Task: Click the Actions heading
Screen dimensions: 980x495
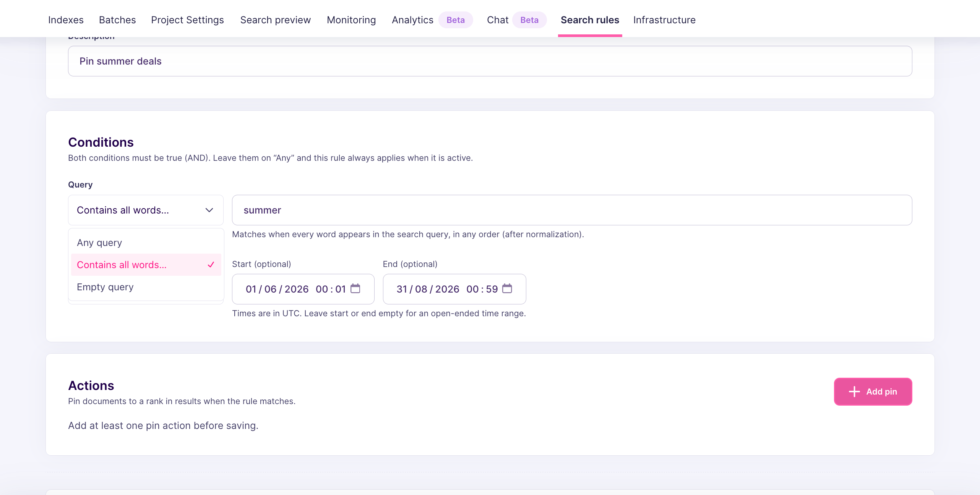Action: pyautogui.click(x=91, y=385)
